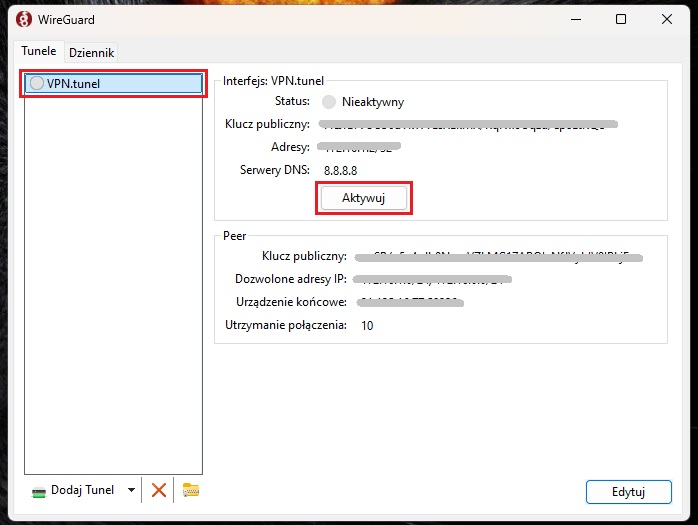The height and width of the screenshot is (525, 698).
Task: Click the red X delete tunnel icon
Action: click(158, 490)
